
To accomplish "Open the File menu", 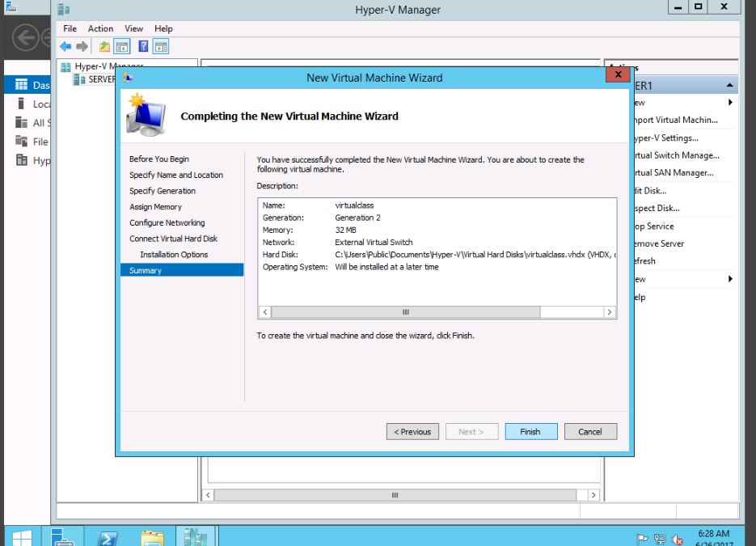I will click(70, 28).
